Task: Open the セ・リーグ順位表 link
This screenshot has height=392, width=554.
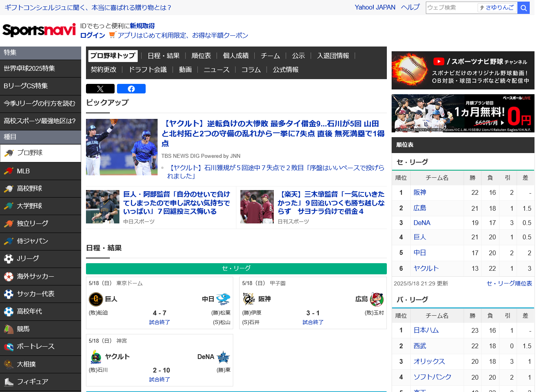Action: 509,283
